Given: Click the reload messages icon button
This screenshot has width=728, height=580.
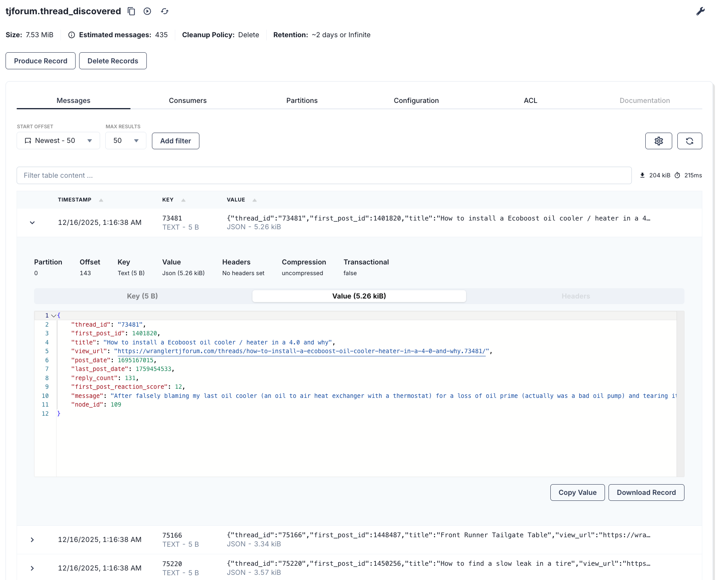Looking at the screenshot, I should tap(689, 141).
